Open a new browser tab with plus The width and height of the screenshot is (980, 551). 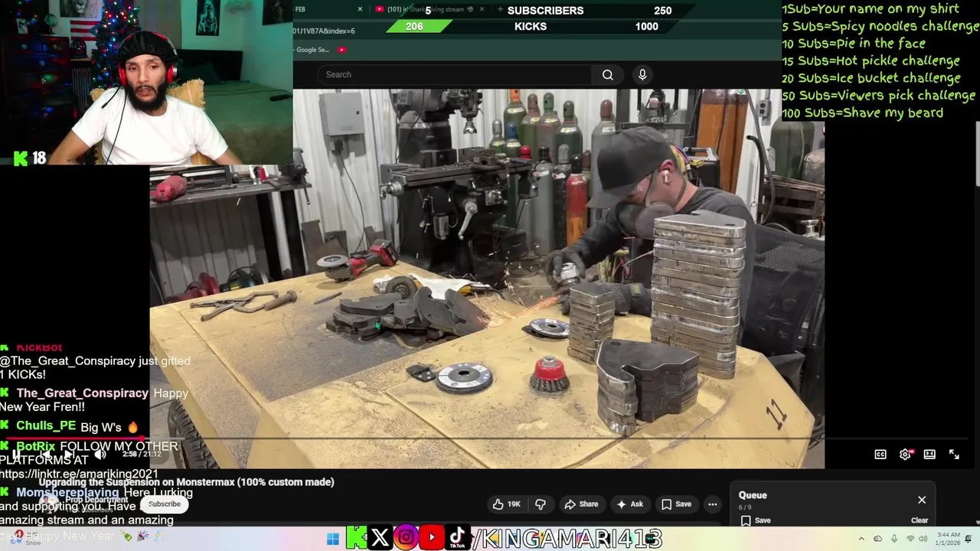coord(500,9)
